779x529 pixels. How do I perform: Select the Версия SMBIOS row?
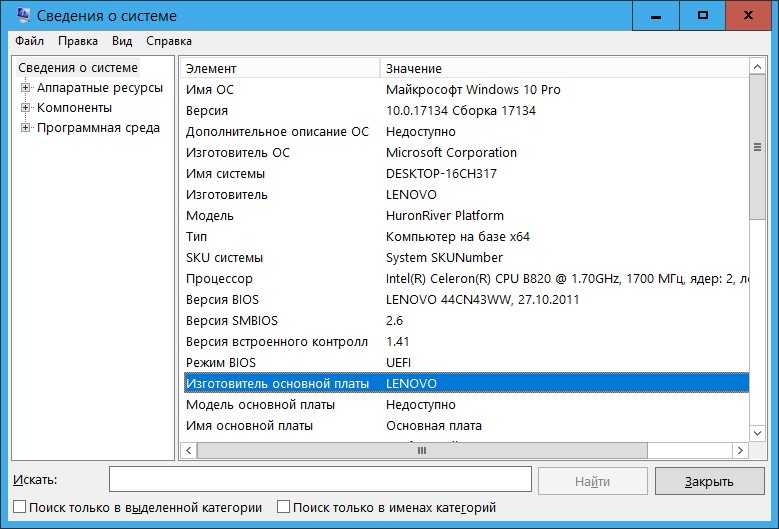tap(466, 321)
